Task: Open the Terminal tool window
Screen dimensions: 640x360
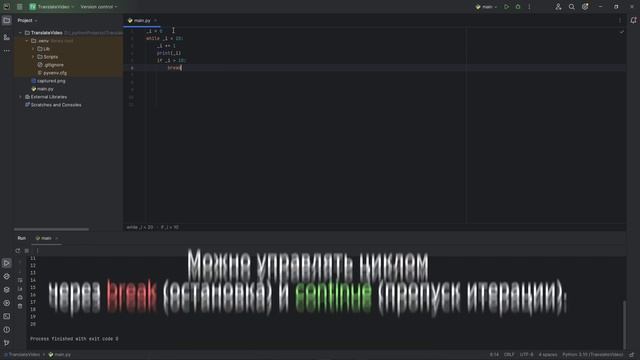Action: [x=7, y=316]
